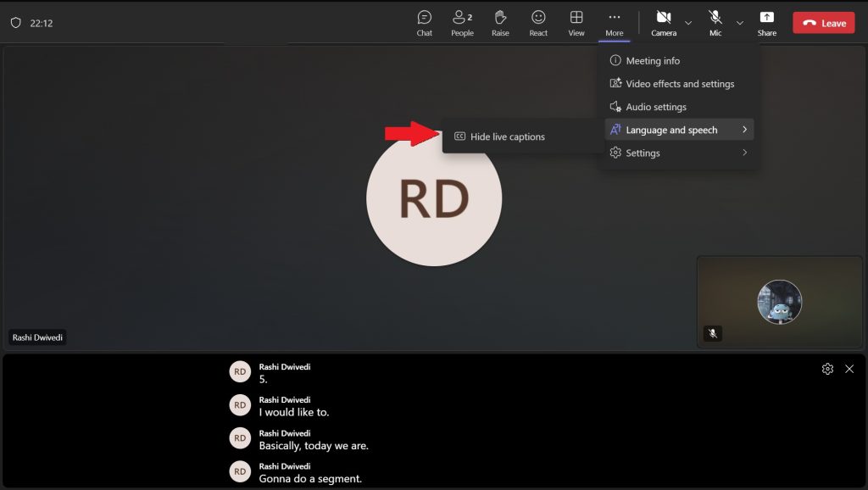868x490 pixels.
Task: Click Language and speech chevron arrow
Action: click(x=744, y=130)
